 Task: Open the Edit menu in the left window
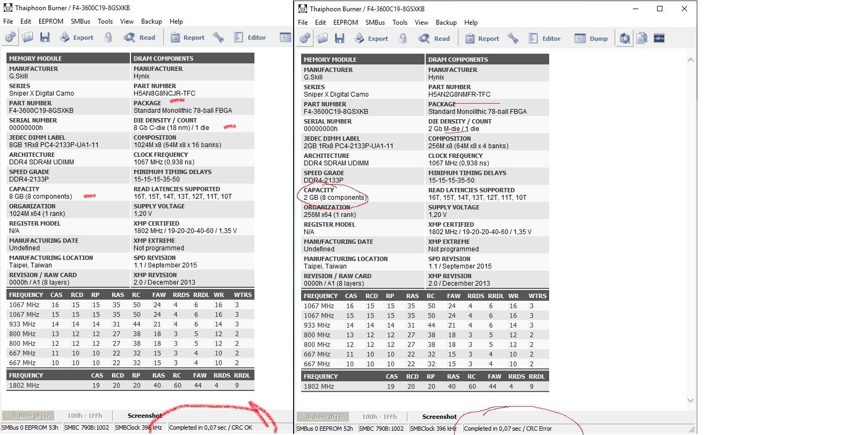(x=26, y=21)
